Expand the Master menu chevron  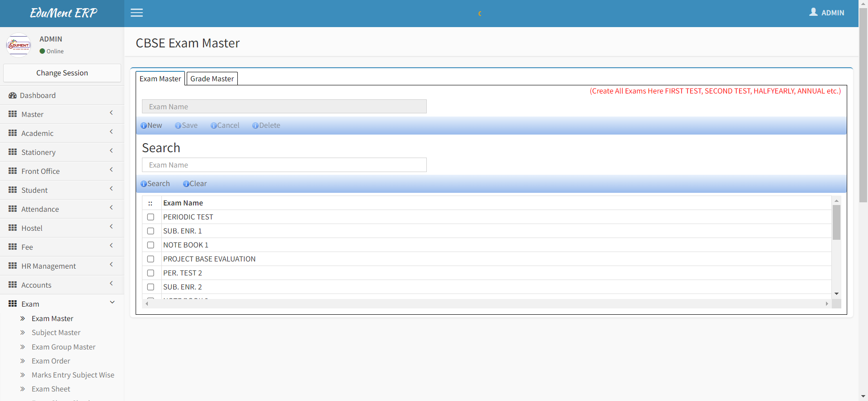coord(111,113)
